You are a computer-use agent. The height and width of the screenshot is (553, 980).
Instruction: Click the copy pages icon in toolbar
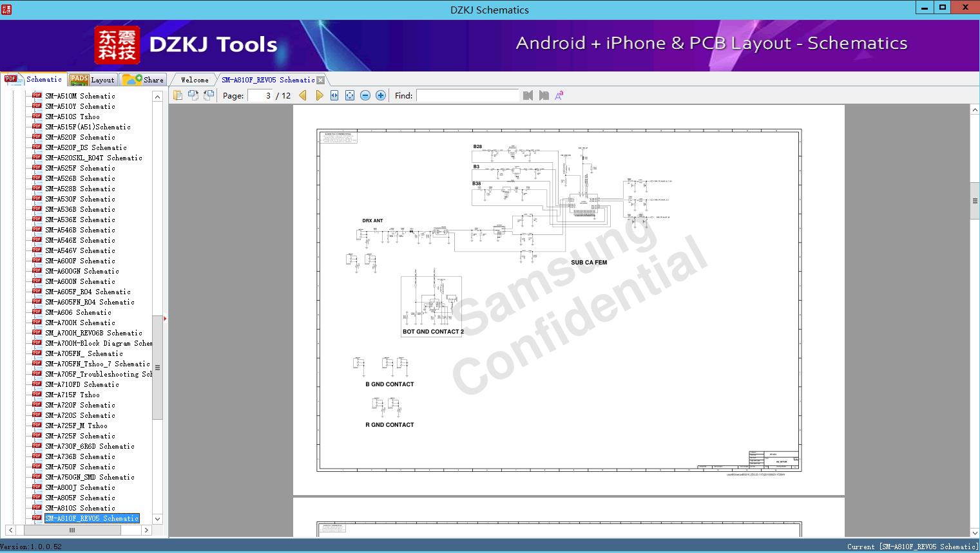point(178,95)
